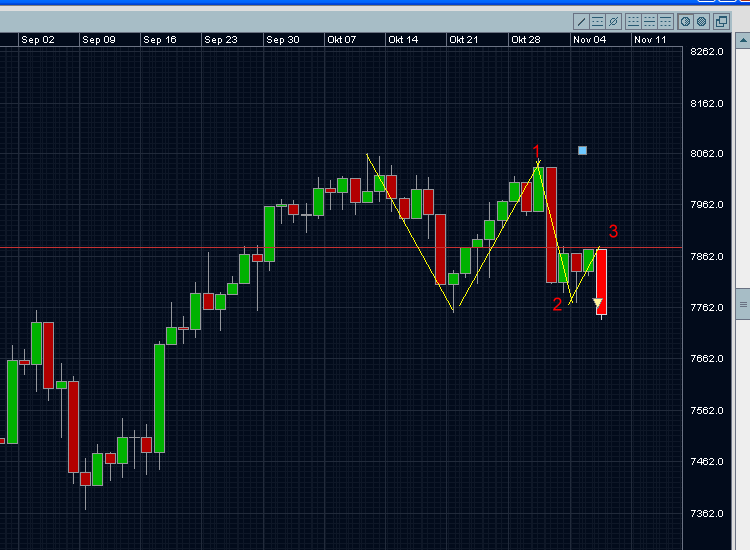Click the 7862.0 price label
This screenshot has height=550, width=750.
(706, 257)
